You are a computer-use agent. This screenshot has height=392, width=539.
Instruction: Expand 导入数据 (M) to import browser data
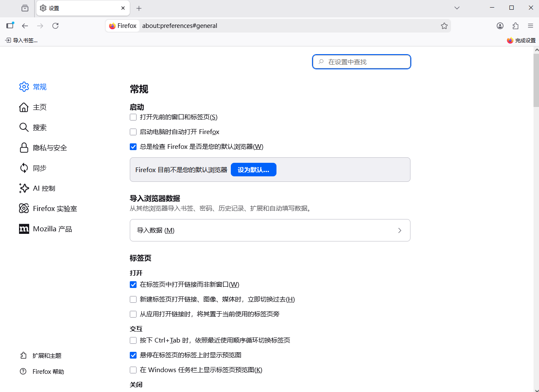pos(270,230)
